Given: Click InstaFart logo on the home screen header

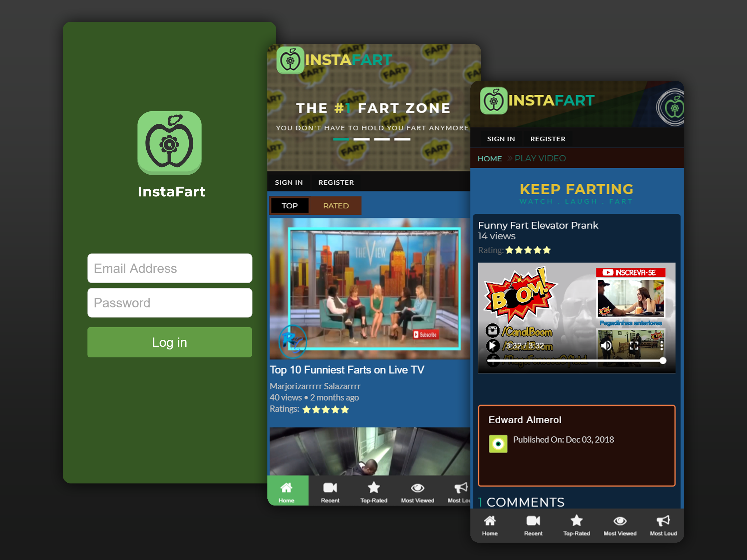Looking at the screenshot, I should pyautogui.click(x=334, y=60).
